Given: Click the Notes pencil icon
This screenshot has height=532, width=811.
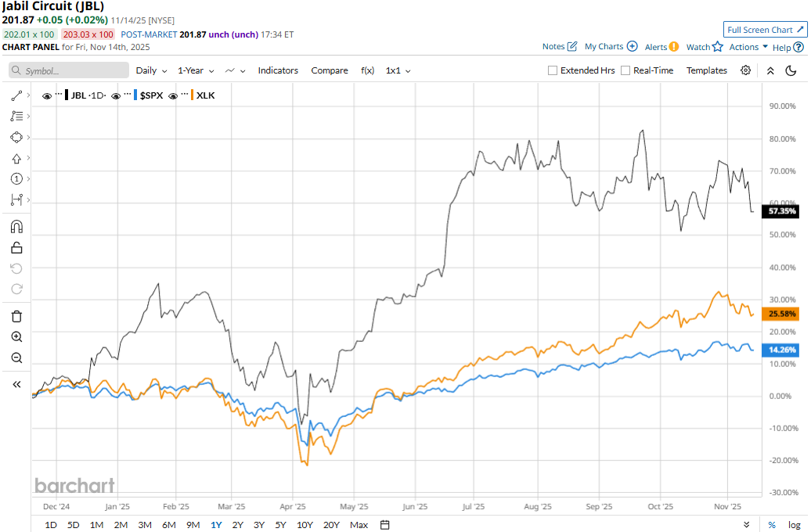Looking at the screenshot, I should tap(572, 46).
